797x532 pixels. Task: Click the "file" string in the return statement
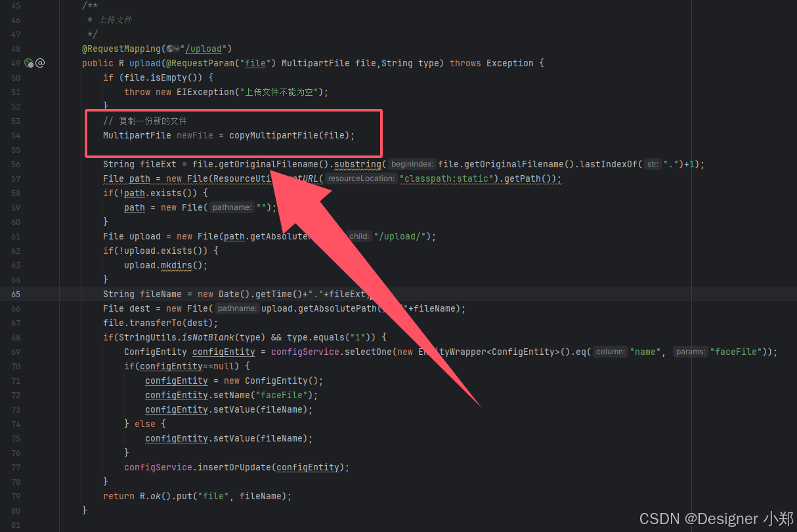[x=213, y=496]
